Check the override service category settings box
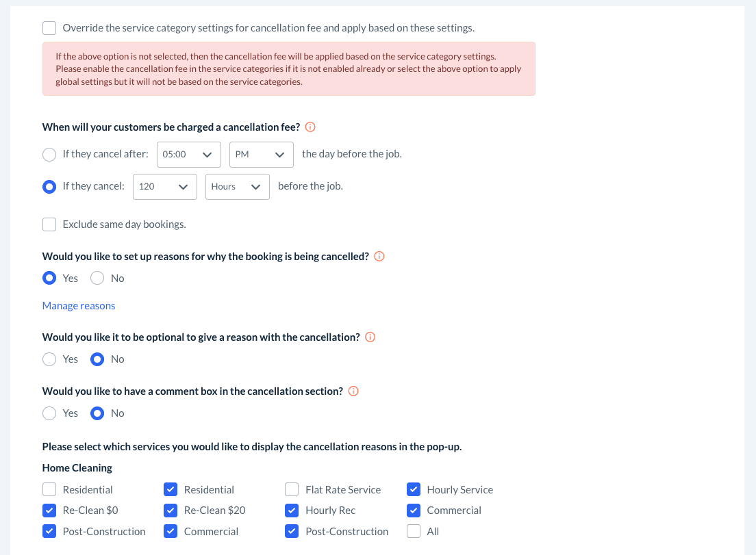 pyautogui.click(x=49, y=28)
